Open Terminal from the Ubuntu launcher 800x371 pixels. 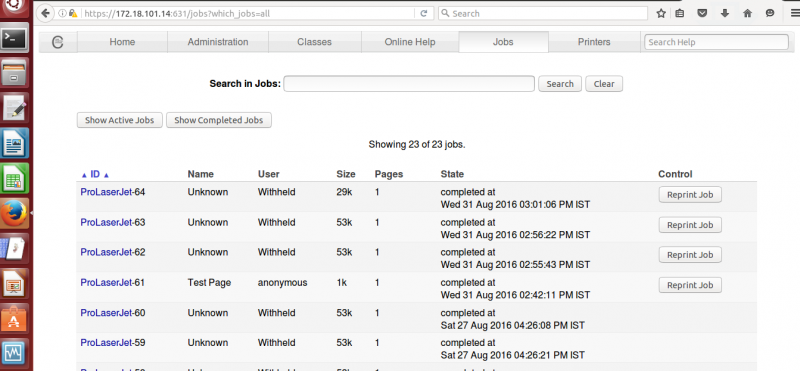click(x=14, y=38)
